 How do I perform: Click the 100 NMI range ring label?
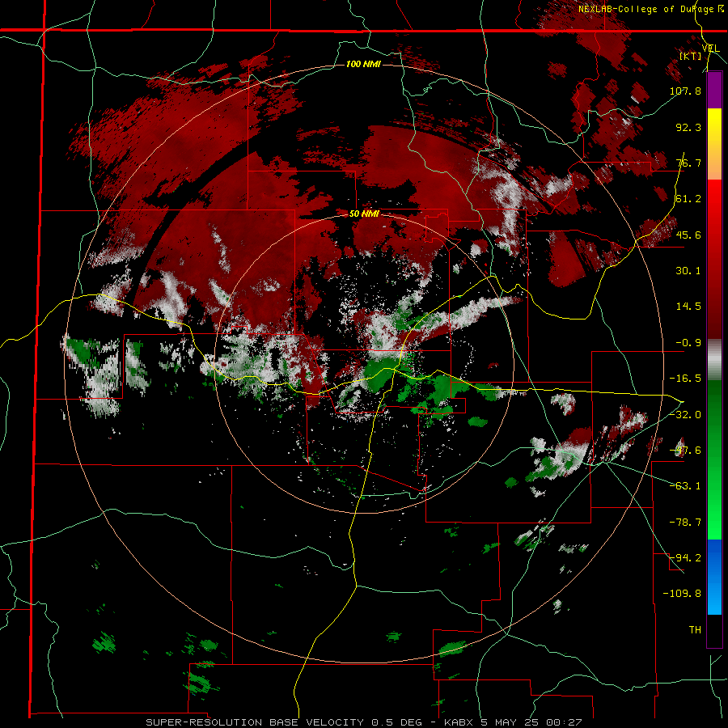[x=363, y=64]
